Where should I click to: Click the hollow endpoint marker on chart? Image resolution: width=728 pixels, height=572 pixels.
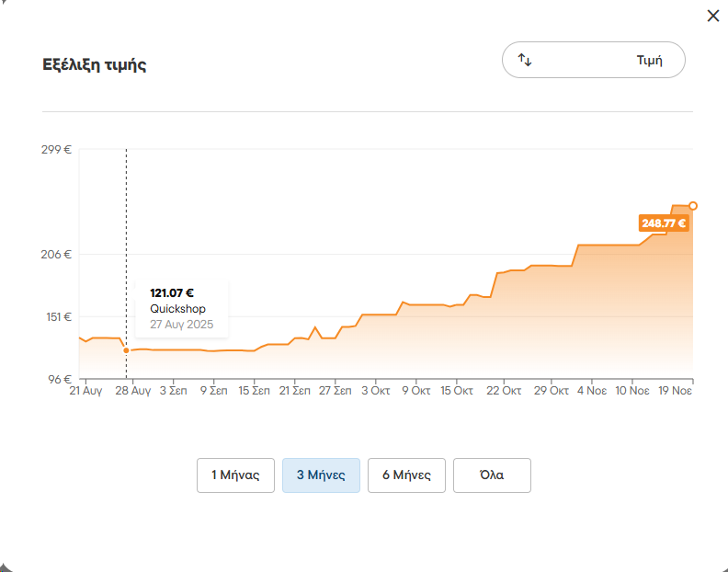click(693, 206)
